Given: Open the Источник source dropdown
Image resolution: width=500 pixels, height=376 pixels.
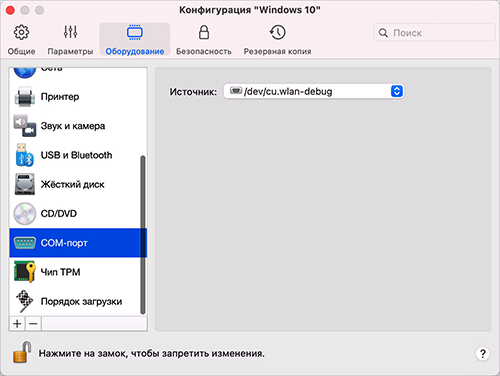Looking at the screenshot, I should point(314,91).
